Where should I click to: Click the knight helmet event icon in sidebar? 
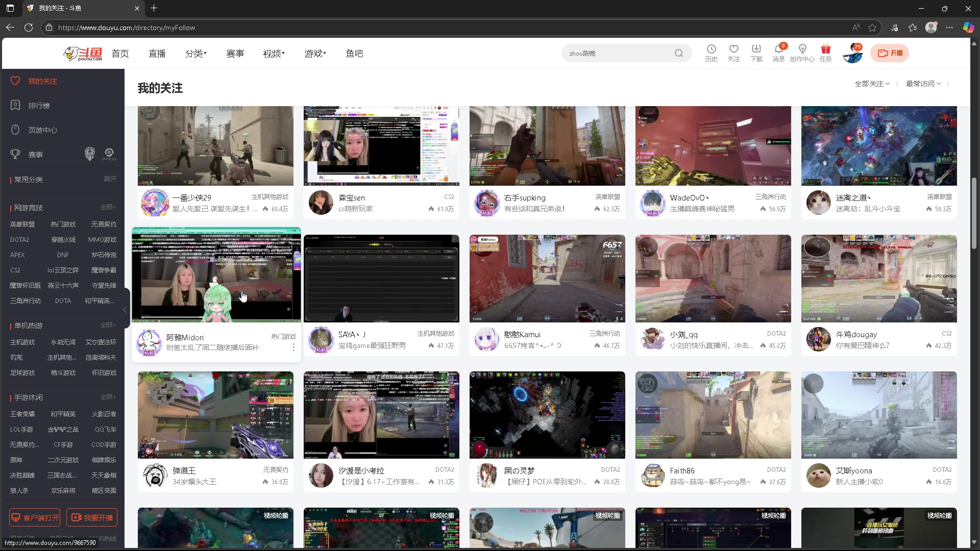tap(90, 154)
